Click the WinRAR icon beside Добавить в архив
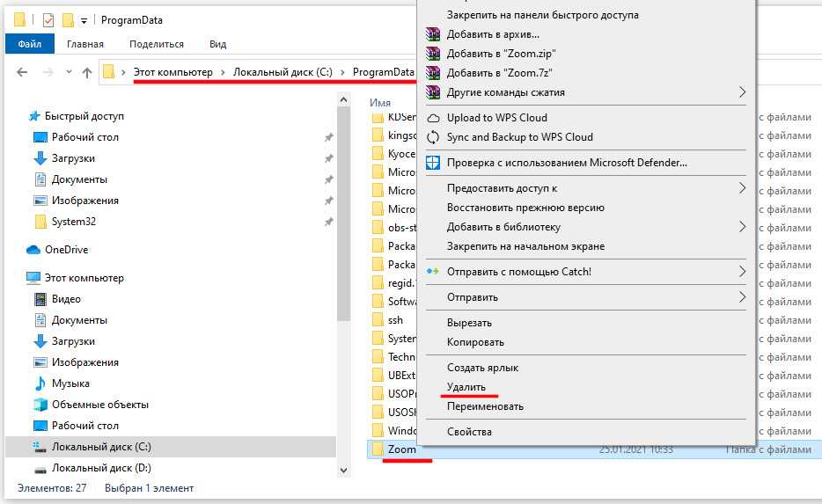Viewport: 822px width, 504px height. (432, 34)
